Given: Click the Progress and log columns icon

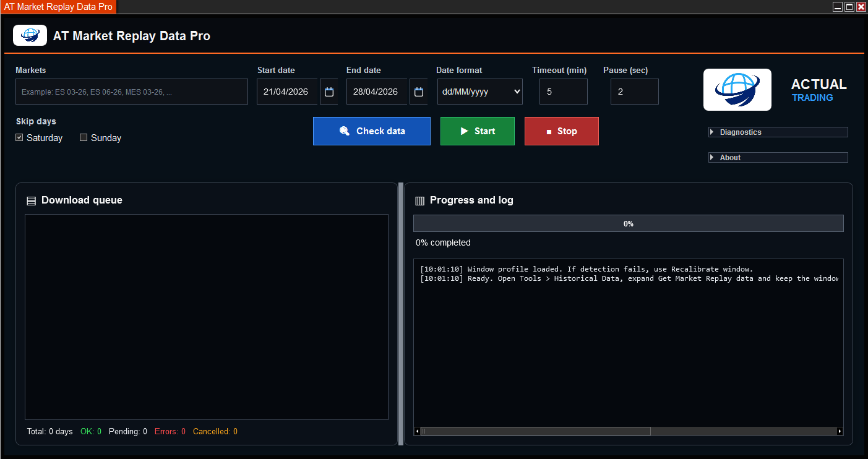Looking at the screenshot, I should tap(419, 200).
